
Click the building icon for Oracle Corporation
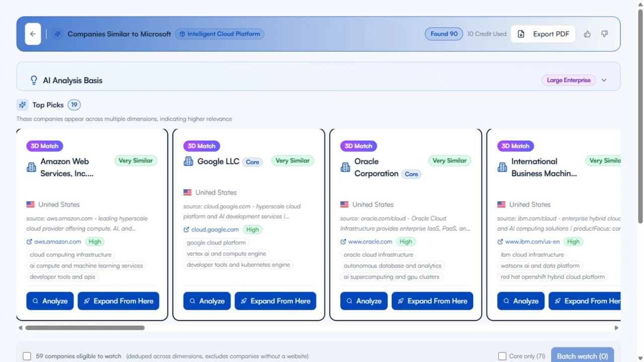345,167
